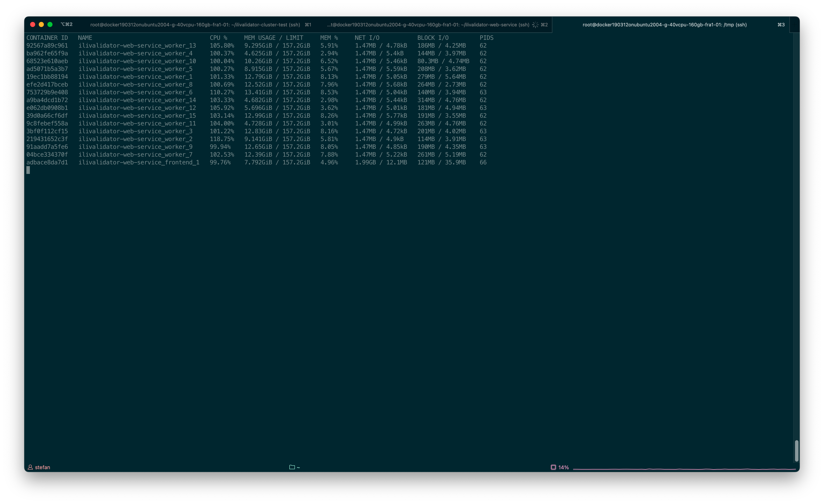The image size is (824, 504).
Task: Click net I/O 1.99GB / 12.1MB for frontend_1
Action: pyautogui.click(x=381, y=162)
